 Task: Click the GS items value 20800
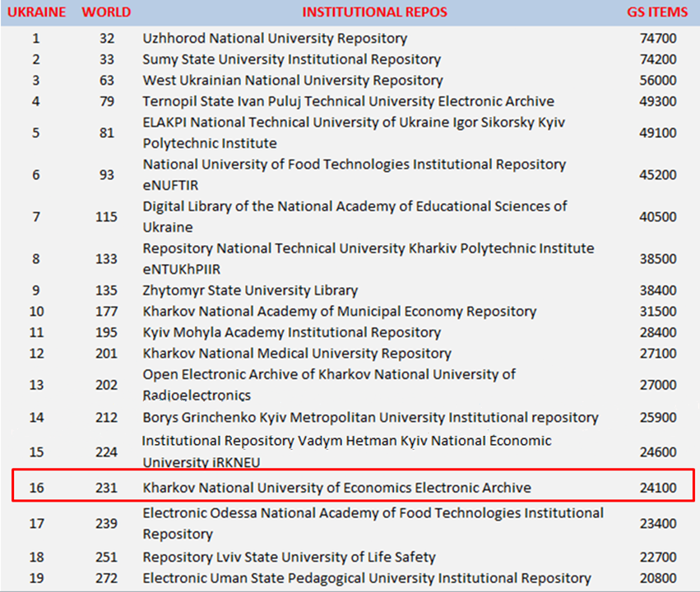point(658,578)
